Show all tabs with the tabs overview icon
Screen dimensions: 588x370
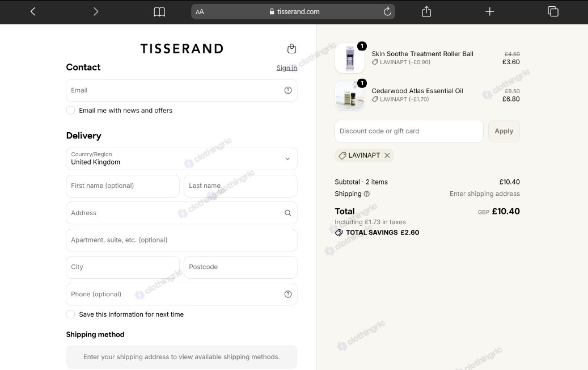point(553,11)
